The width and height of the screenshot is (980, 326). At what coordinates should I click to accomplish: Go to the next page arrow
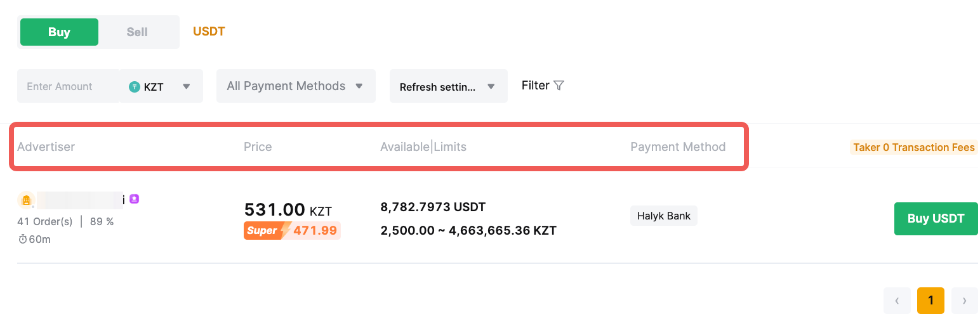(x=964, y=301)
